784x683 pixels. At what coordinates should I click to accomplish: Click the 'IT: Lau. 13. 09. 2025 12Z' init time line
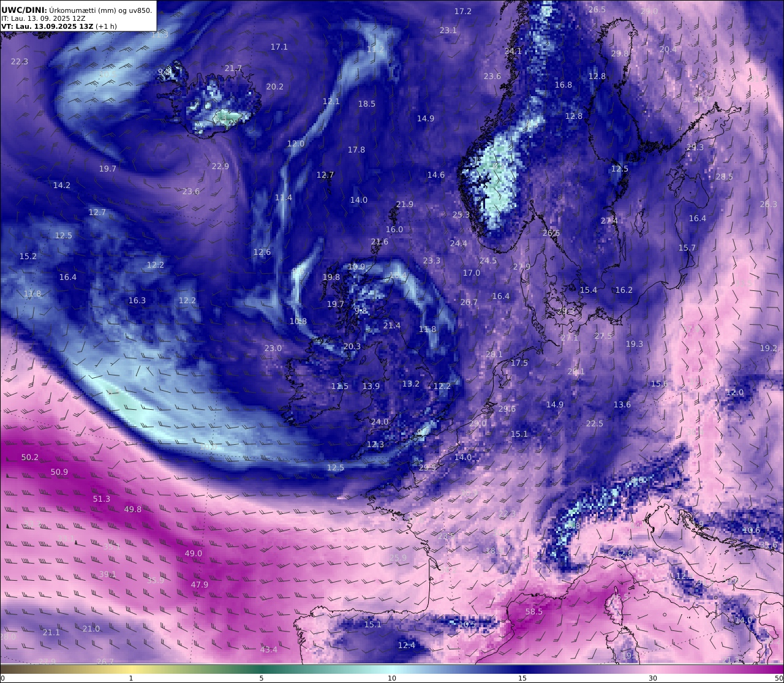[x=43, y=18]
